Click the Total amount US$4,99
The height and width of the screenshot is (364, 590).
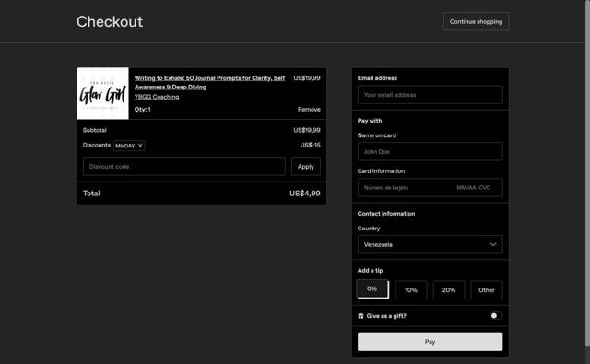tap(305, 194)
